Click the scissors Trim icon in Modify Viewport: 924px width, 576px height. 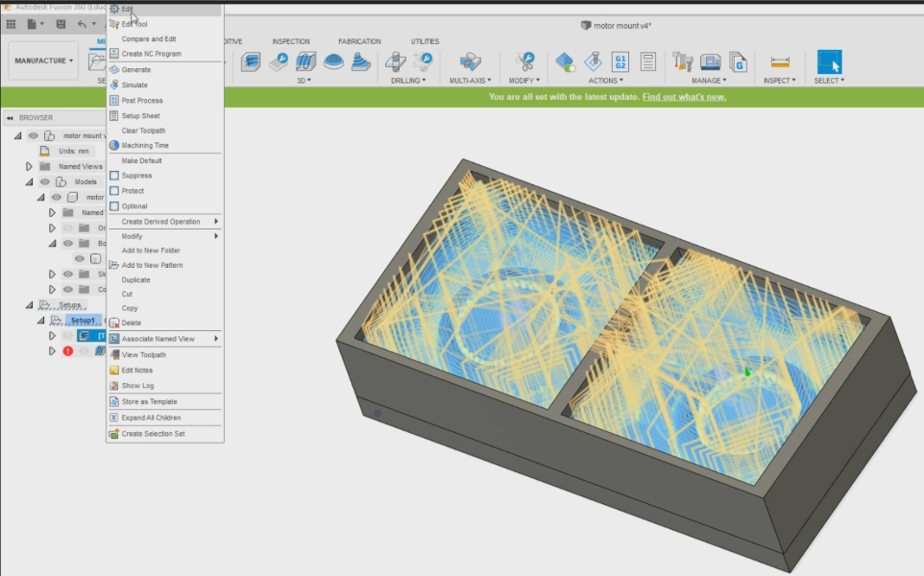pos(523,61)
